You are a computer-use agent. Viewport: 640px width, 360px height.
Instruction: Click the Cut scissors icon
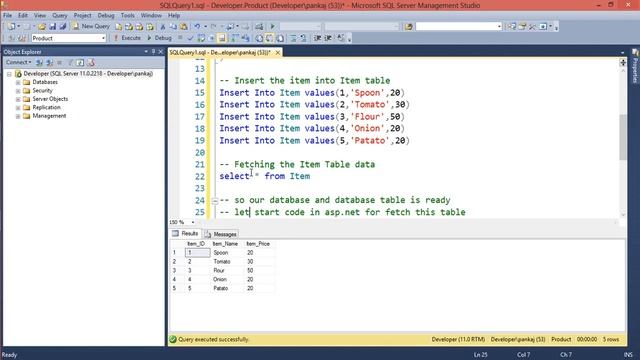(x=163, y=27)
